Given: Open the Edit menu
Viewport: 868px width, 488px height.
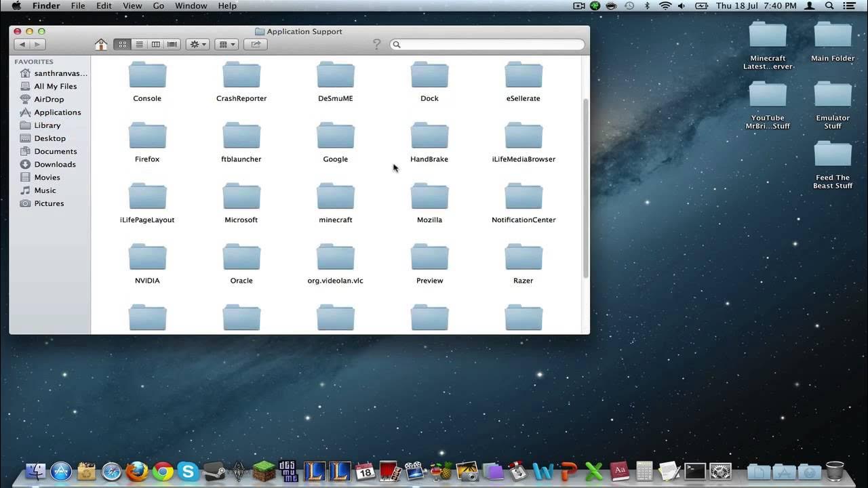Looking at the screenshot, I should (104, 5).
